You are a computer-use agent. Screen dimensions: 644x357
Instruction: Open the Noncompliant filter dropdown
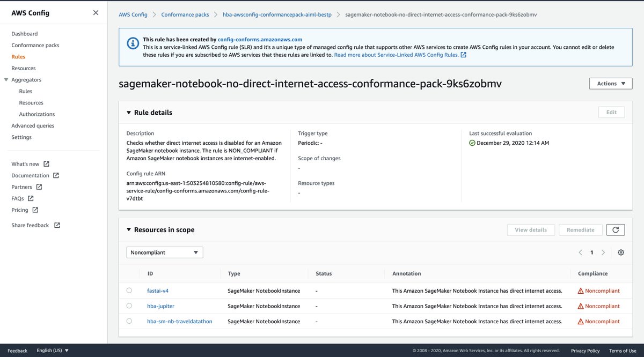pyautogui.click(x=164, y=252)
